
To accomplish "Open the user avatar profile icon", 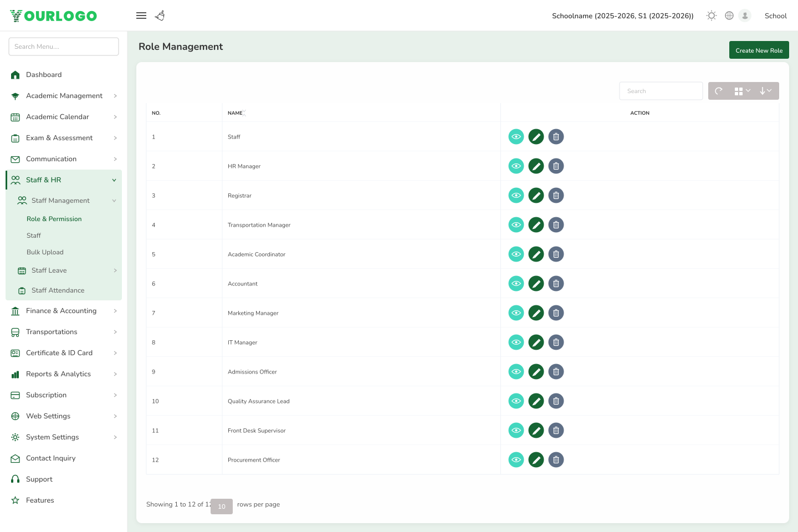I will (x=745, y=16).
